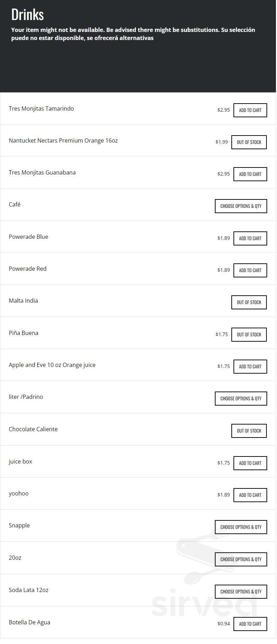Add Botella De Agua to cart
The height and width of the screenshot is (644, 277).
tap(250, 624)
